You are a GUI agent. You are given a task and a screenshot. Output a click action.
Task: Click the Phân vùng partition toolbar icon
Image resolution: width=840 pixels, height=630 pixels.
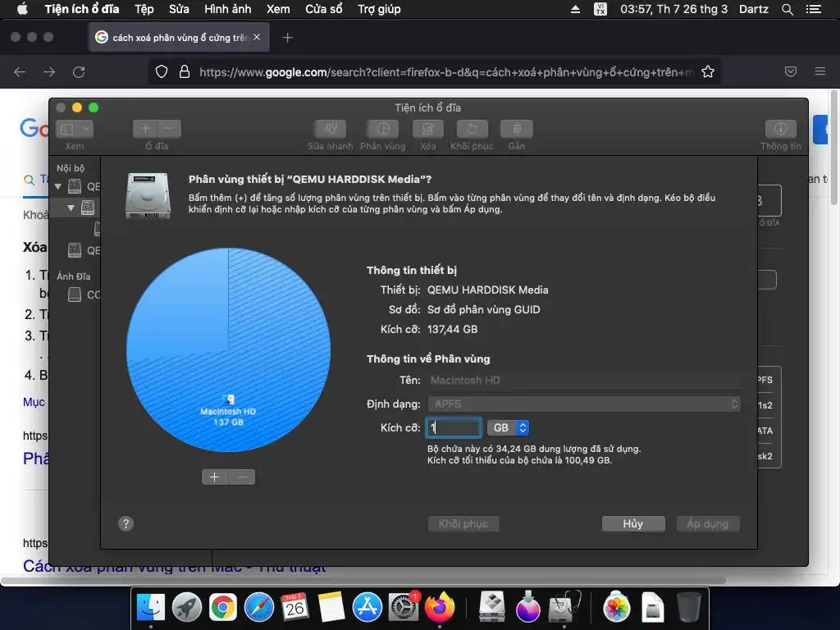382,129
